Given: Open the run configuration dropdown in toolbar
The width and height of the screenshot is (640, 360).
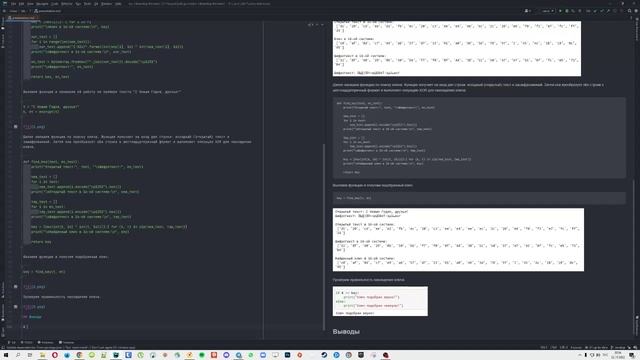Looking at the screenshot, I should (548, 11).
